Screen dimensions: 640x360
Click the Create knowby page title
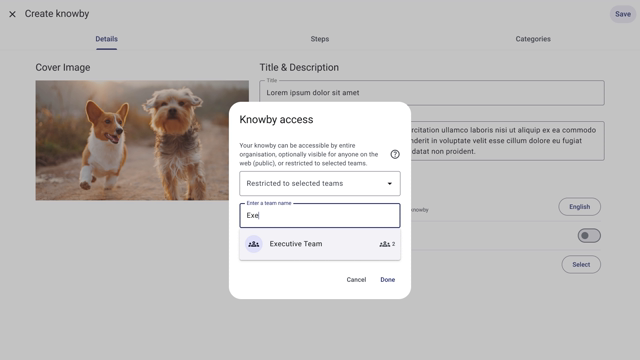tap(57, 14)
